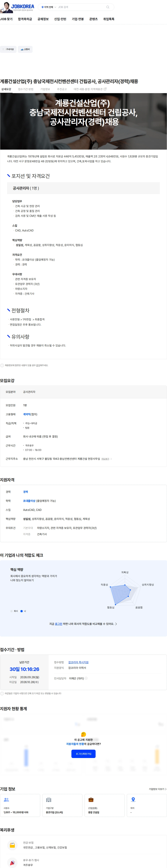This screenshot has width=167, height=868.
Task: Click the blue 경력 career text
Action: coord(25,492)
